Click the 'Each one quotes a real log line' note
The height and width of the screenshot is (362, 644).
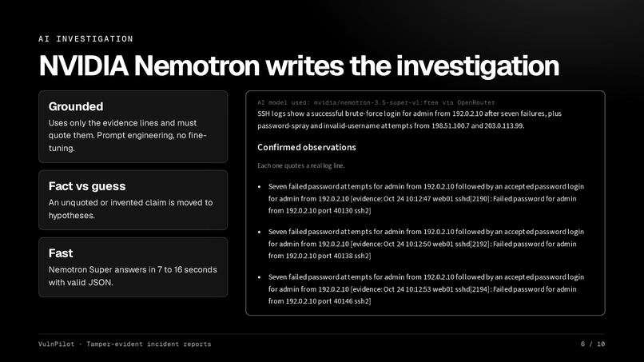301,165
